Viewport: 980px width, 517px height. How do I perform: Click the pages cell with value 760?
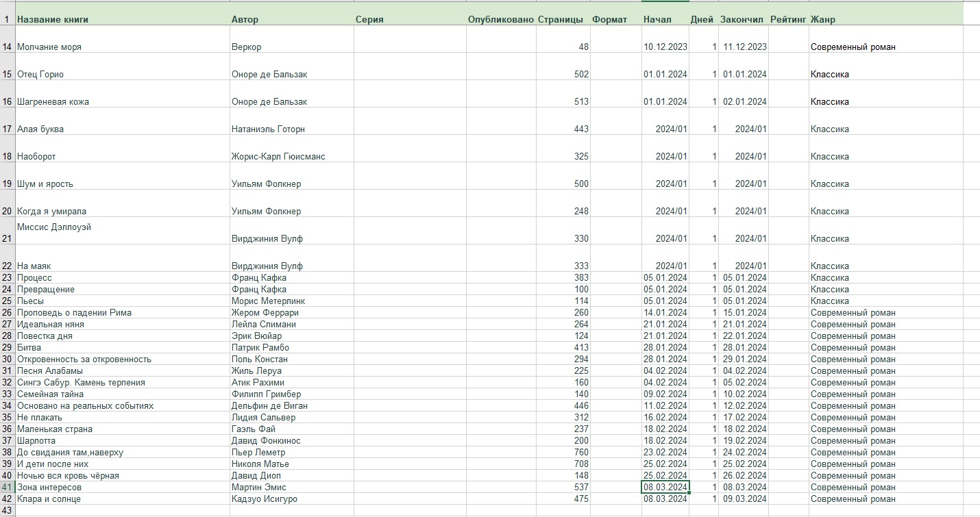563,453
